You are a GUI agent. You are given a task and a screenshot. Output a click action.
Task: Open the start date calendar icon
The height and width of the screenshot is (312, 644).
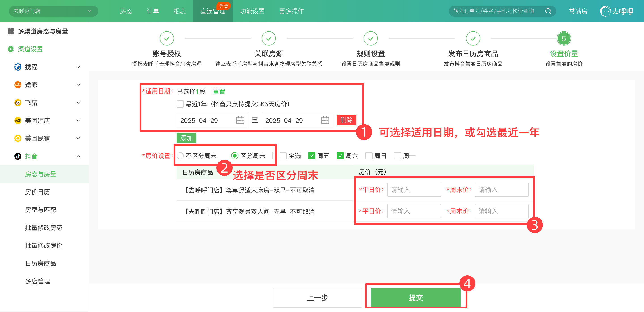[x=240, y=120]
